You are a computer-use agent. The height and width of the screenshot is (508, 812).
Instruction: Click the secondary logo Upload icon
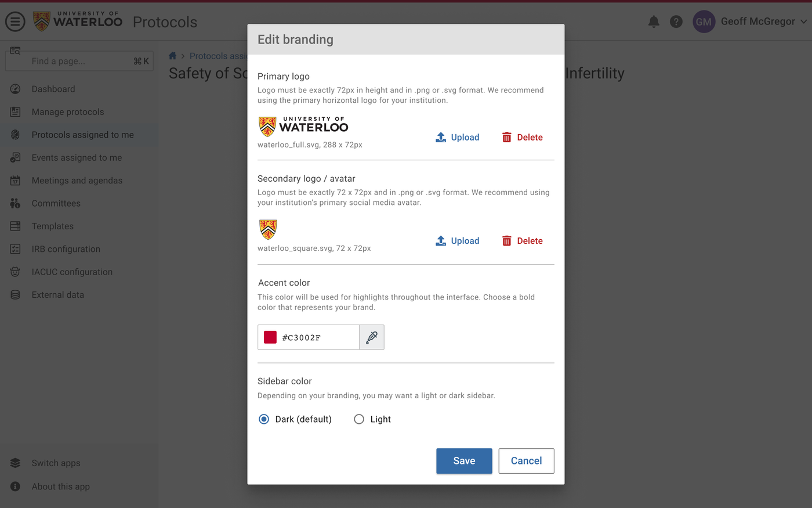pos(441,241)
